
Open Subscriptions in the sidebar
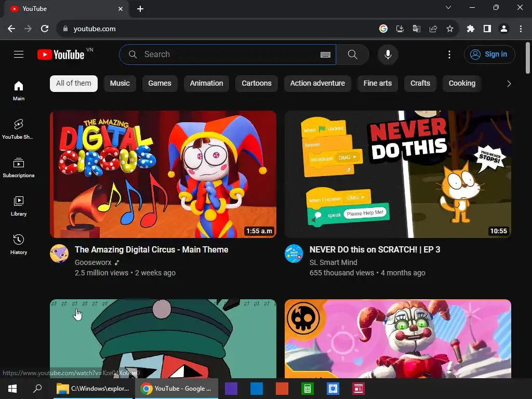(19, 168)
